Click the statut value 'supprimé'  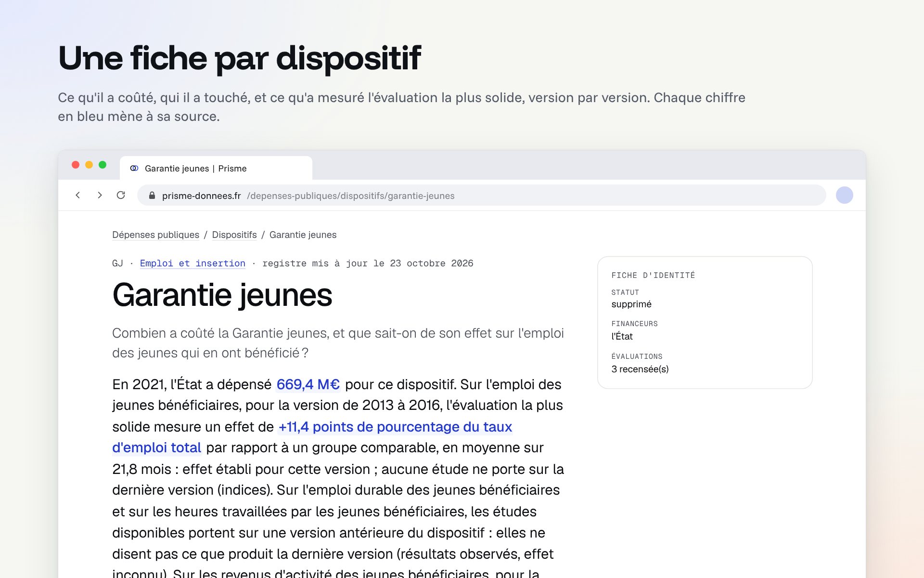click(631, 304)
